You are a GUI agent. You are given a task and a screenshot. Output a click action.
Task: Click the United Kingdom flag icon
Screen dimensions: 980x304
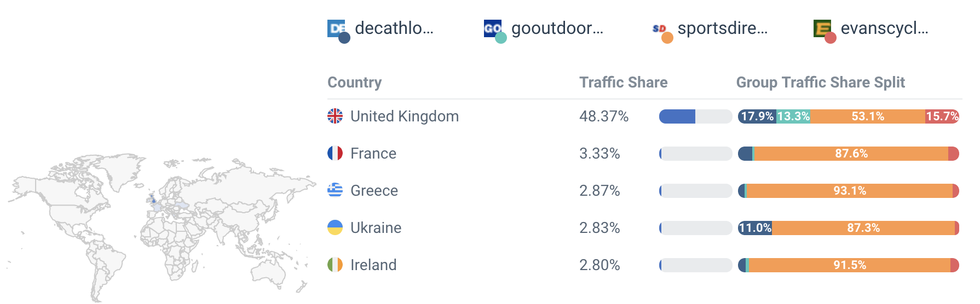click(335, 116)
